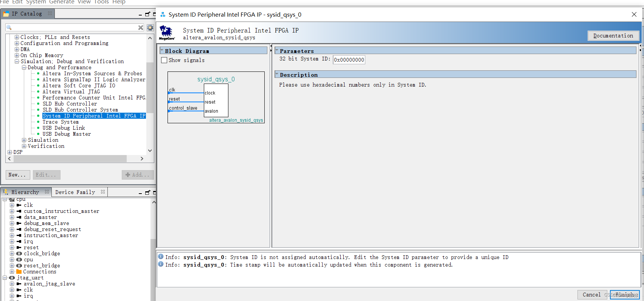Close the Hierarchy tab with its X icon
Viewport: 644px width, 301px height.
[x=47, y=192]
